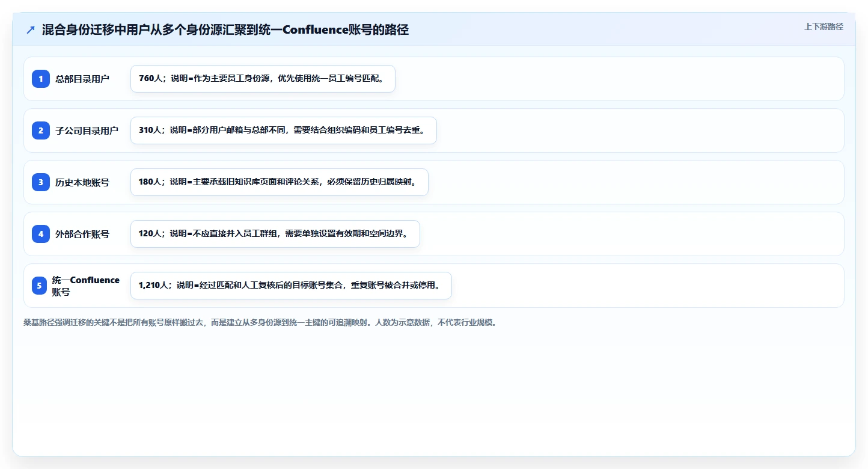The height and width of the screenshot is (469, 868).
Task: Select step badge 1 for 总部目录用户
Action: point(41,79)
